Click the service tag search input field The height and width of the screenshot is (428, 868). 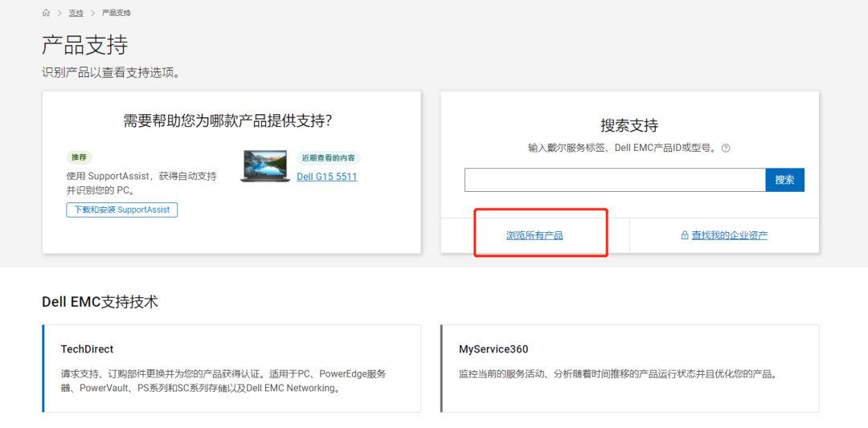coord(615,180)
